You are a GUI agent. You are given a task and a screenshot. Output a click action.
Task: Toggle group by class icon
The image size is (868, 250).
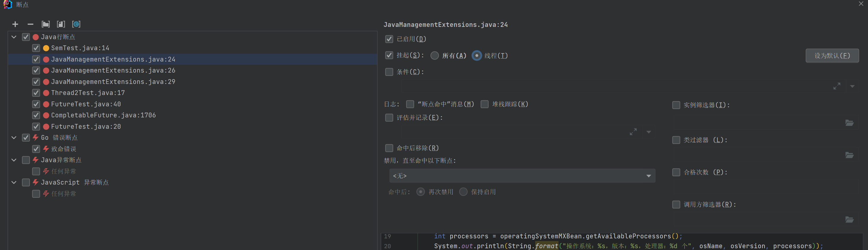[x=76, y=24]
